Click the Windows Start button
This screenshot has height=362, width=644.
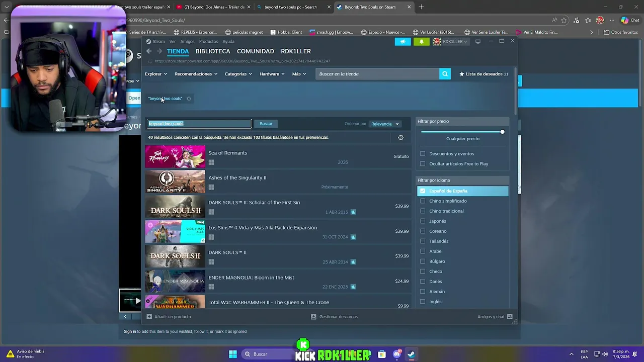(x=233, y=354)
